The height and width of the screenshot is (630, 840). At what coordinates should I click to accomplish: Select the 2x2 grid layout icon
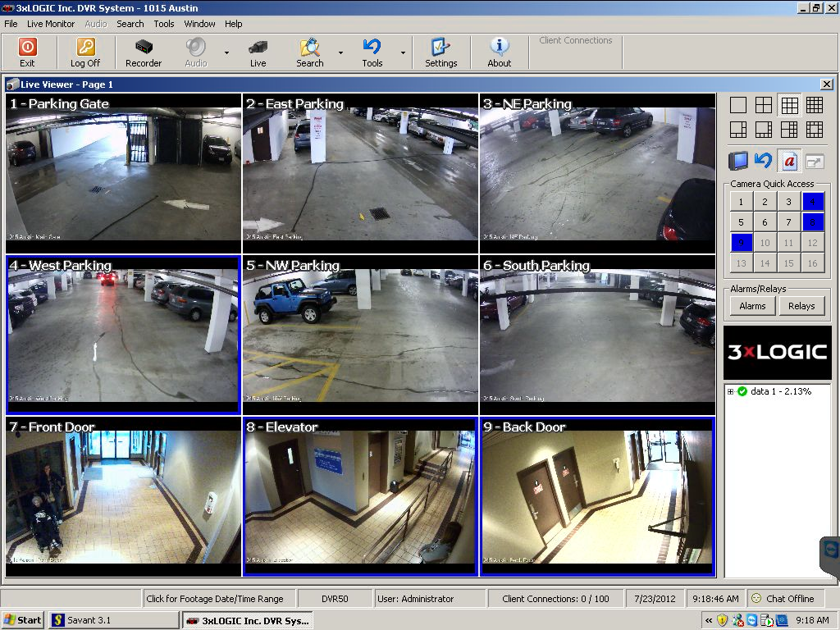(x=764, y=105)
